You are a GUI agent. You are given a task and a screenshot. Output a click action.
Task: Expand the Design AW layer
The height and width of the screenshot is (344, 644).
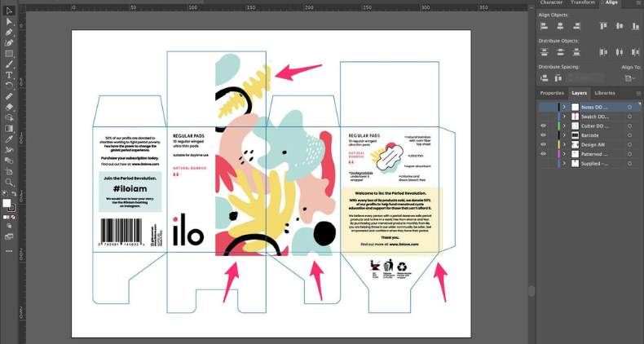[564, 145]
